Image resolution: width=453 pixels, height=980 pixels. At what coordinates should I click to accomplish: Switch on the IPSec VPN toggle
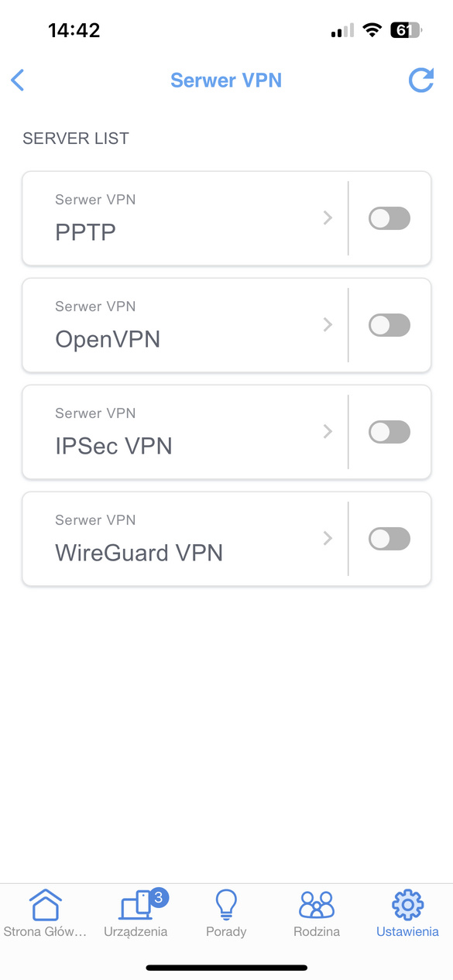(x=389, y=432)
